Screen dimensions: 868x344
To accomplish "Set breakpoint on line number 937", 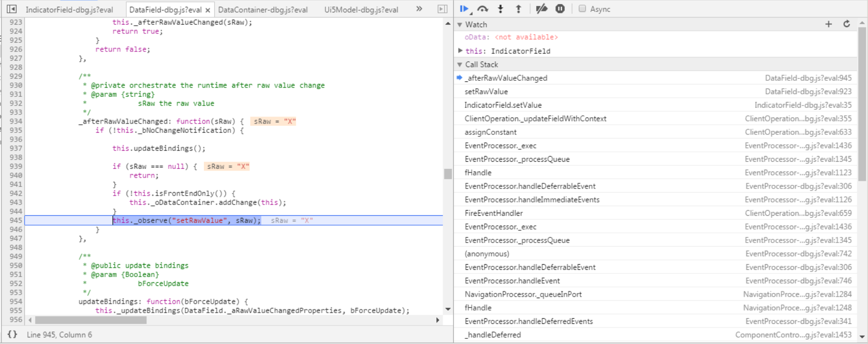I will 16,148.
